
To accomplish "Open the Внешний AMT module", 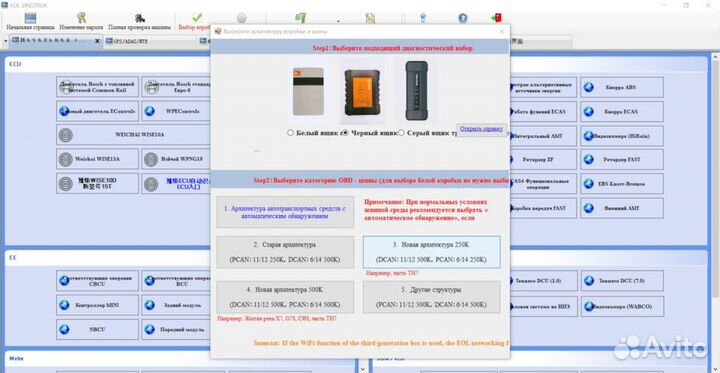I will (622, 208).
